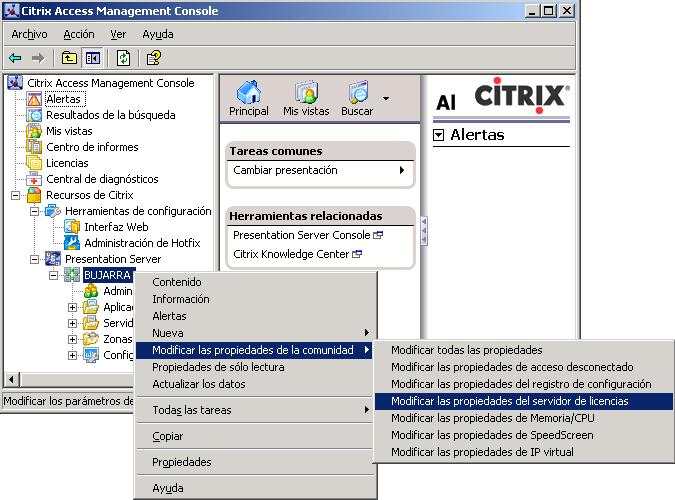Click the Central de diagnósticos icon
Image resolution: width=675 pixels, height=500 pixels.
click(x=34, y=179)
